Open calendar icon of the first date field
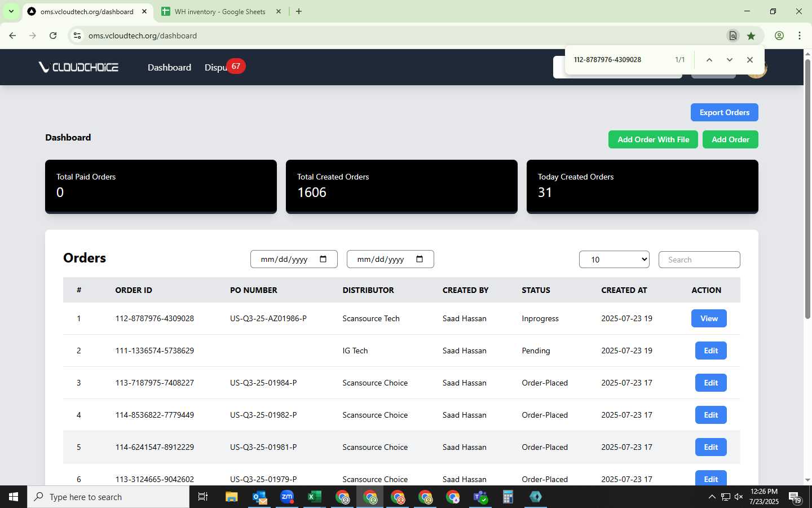The height and width of the screenshot is (508, 812). [x=323, y=259]
